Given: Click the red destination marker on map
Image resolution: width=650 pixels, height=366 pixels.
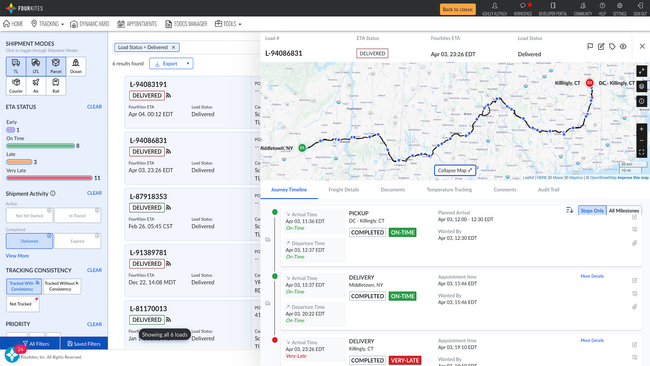Looking at the screenshot, I should tap(589, 83).
